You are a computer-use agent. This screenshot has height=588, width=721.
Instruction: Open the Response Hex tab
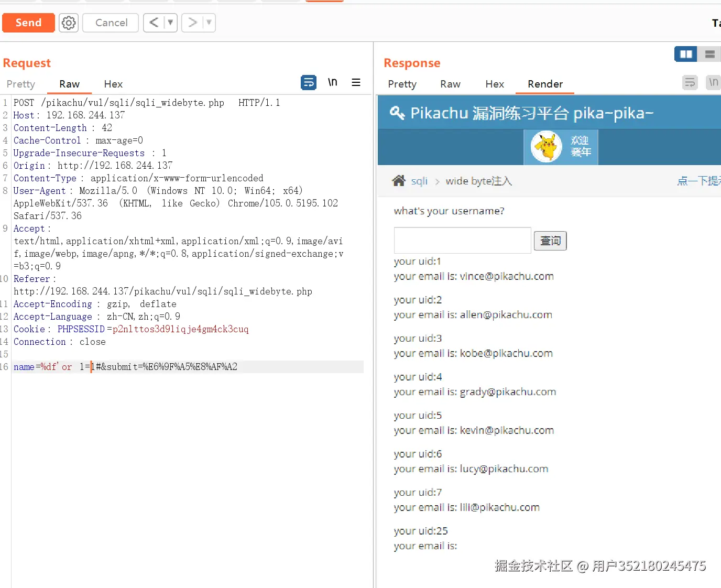495,84
